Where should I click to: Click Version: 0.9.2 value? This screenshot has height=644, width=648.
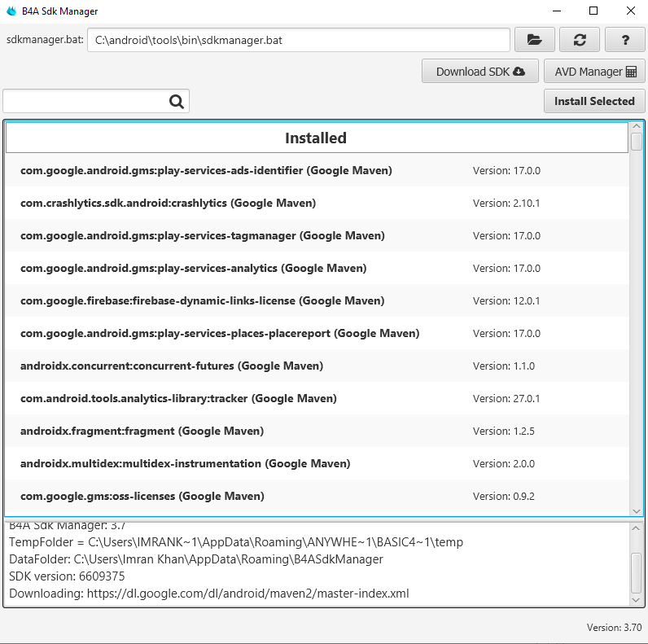[504, 496]
